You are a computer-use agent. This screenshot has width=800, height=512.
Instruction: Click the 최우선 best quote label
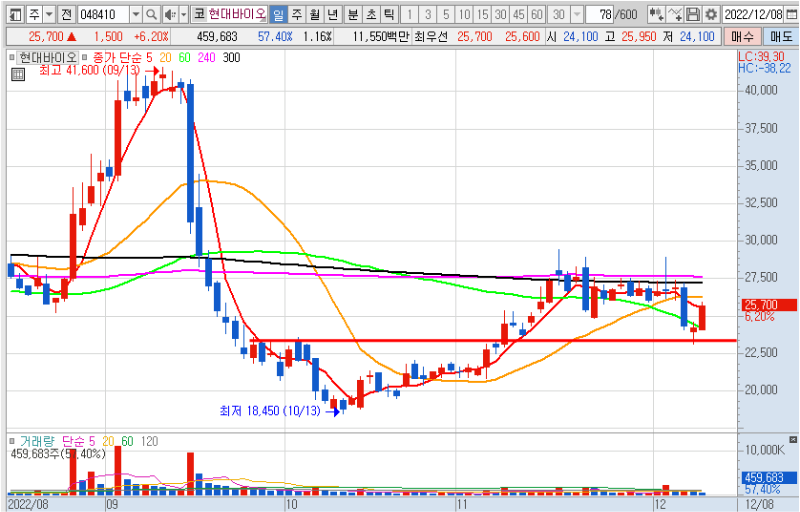point(431,36)
